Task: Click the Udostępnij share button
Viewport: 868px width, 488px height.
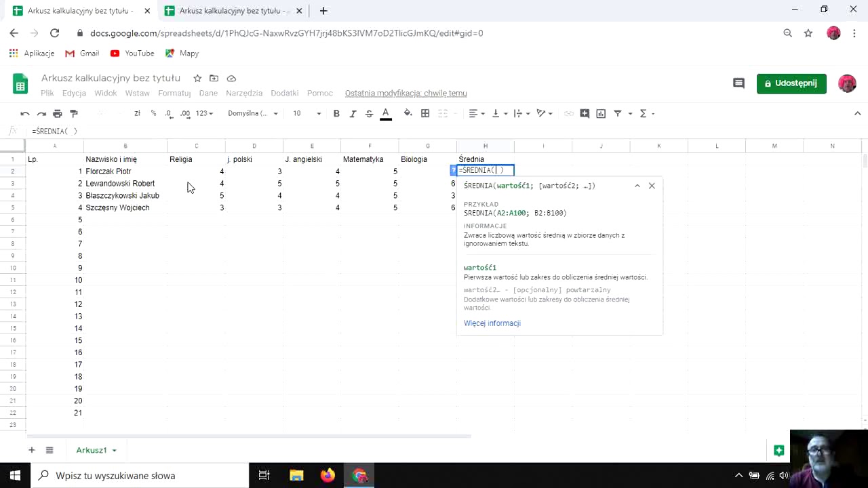Action: click(x=791, y=83)
